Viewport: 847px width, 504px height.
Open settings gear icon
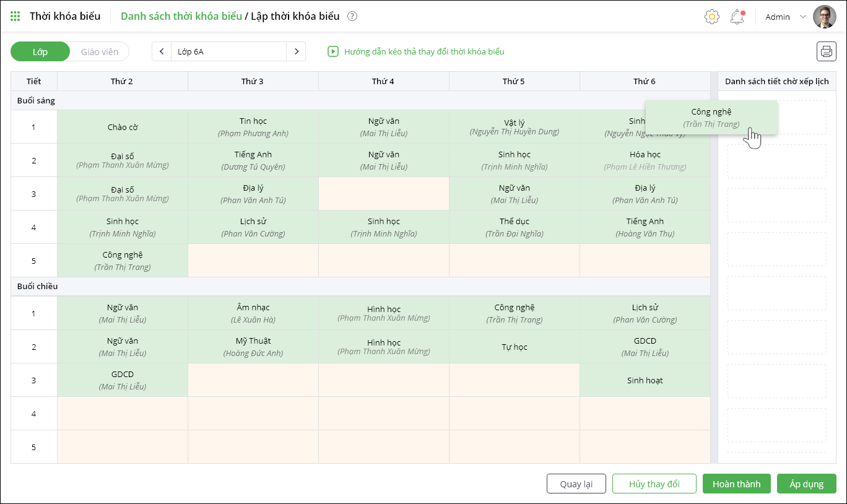pyautogui.click(x=711, y=17)
